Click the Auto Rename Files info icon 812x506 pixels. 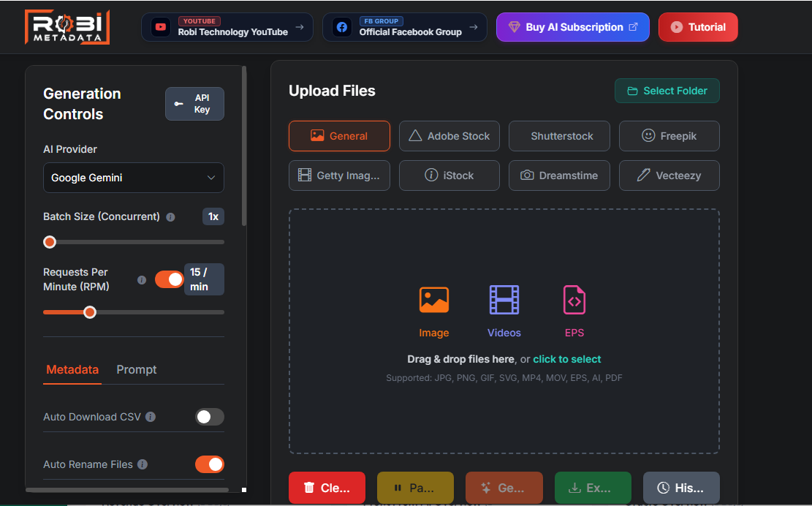click(143, 464)
